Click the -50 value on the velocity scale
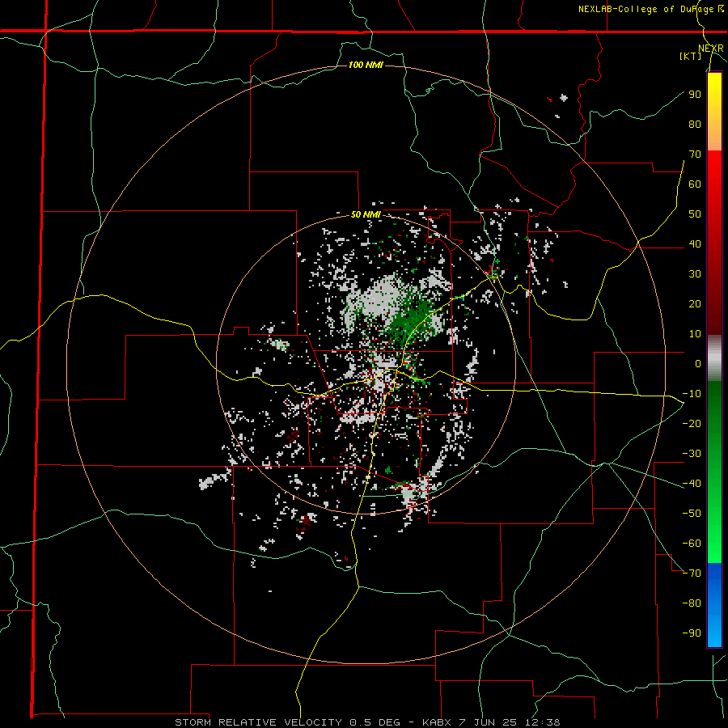The width and height of the screenshot is (728, 728). (692, 514)
